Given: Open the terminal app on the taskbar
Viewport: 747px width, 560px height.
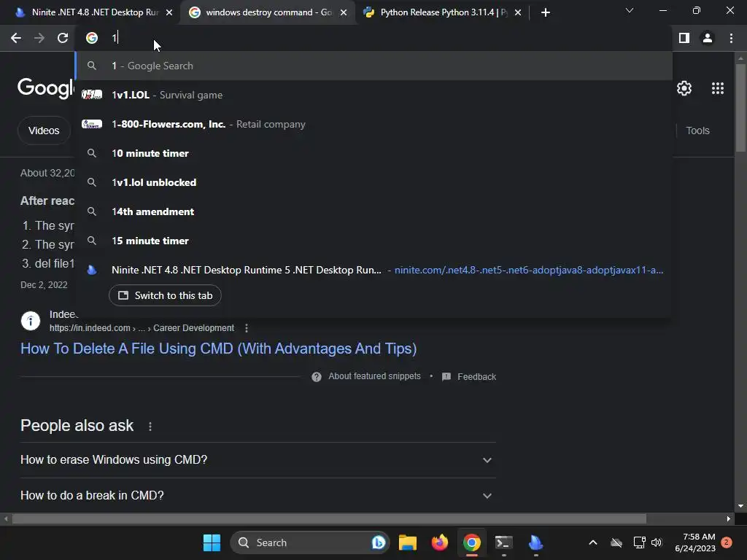Looking at the screenshot, I should (503, 542).
